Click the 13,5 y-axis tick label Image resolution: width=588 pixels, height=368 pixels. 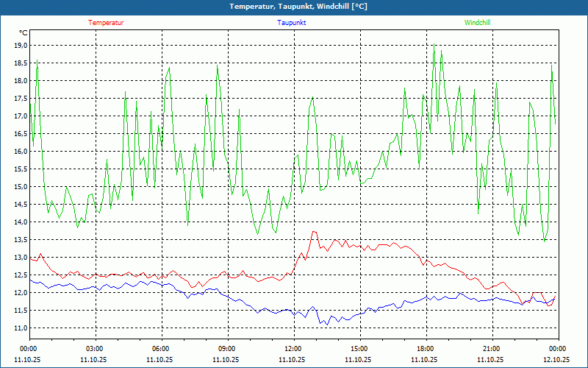click(x=21, y=239)
